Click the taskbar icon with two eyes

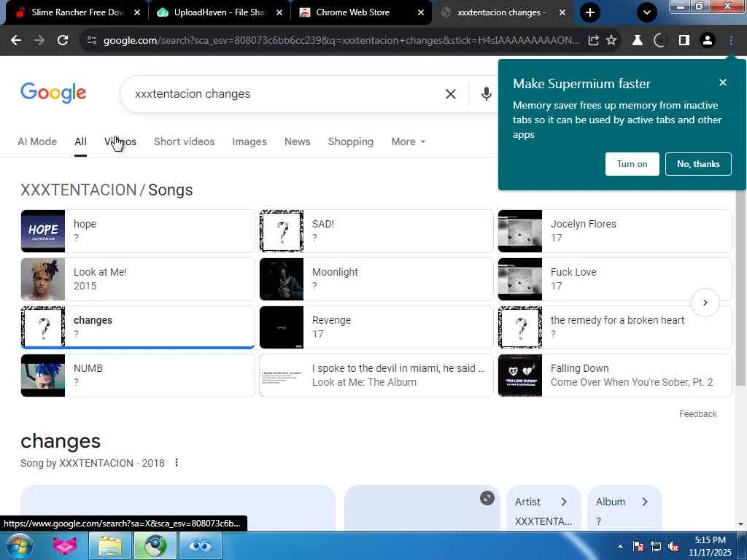tap(200, 545)
